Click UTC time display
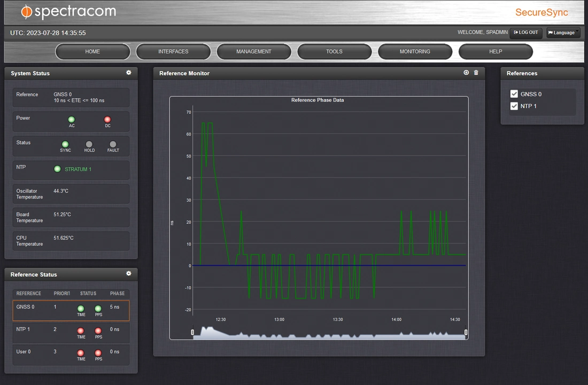 (48, 33)
